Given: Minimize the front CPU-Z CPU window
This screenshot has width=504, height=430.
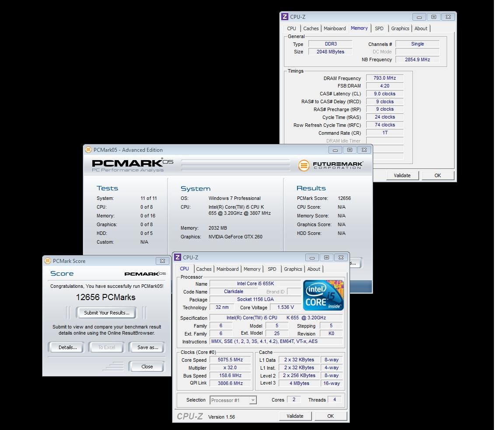Looking at the screenshot, I should 312,258.
